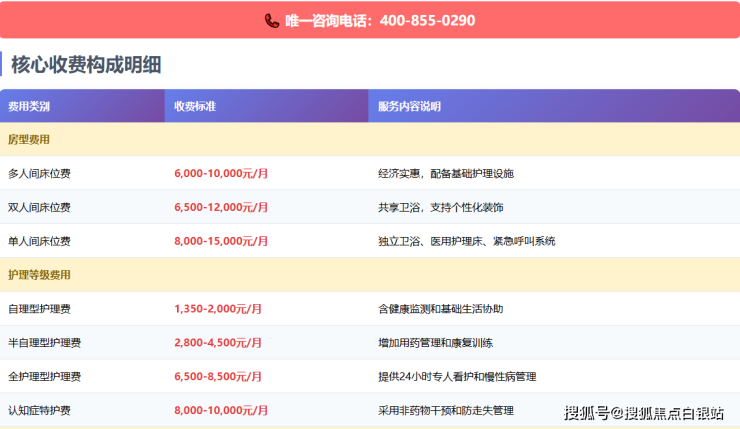Screen dimensions: 740x429
Task: Select the 全护理型护理费 row label
Action: [45, 377]
